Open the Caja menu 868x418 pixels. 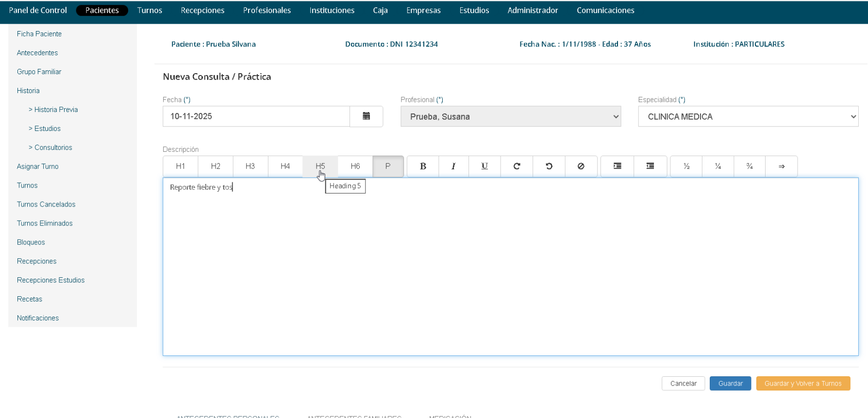tap(380, 10)
